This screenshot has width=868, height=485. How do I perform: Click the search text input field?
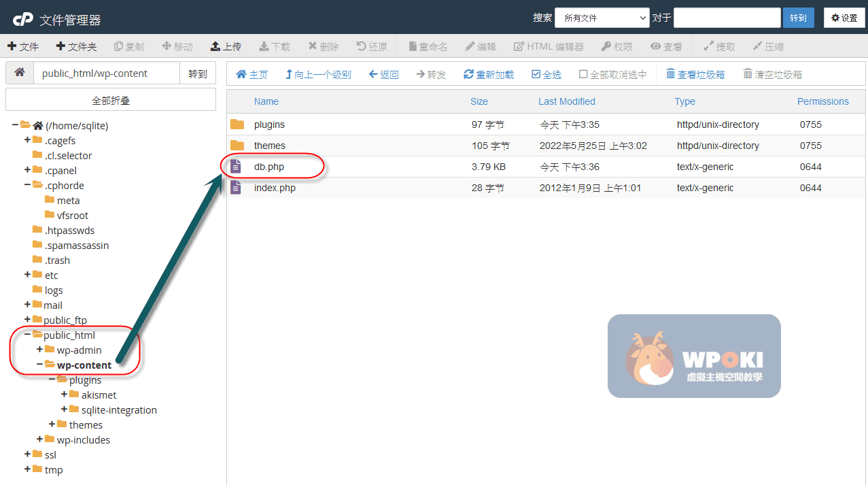pyautogui.click(x=727, y=18)
